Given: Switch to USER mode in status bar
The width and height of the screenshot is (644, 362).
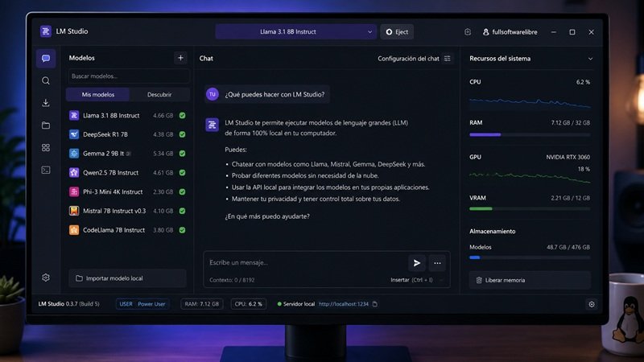Looking at the screenshot, I should 126,304.
